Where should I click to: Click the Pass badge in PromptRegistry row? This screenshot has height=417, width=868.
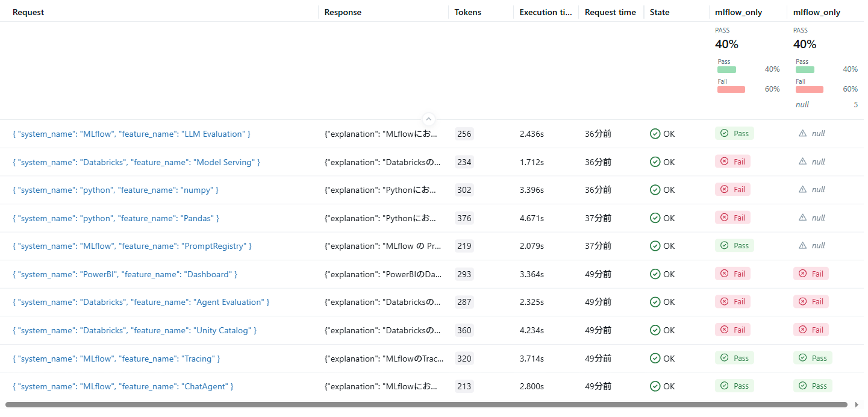[734, 245]
